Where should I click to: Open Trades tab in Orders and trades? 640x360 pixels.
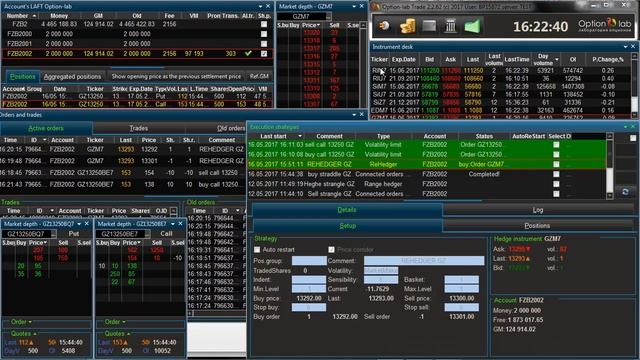coord(138,128)
